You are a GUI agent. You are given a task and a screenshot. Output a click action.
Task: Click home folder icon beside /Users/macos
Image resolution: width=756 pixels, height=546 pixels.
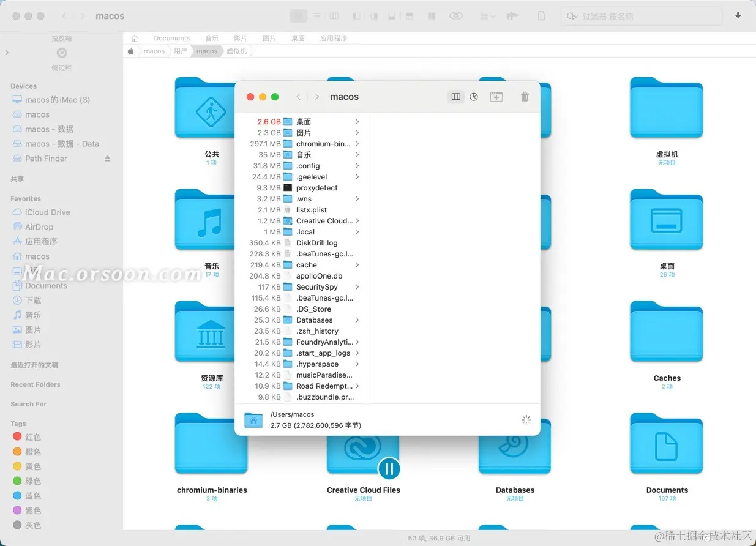[x=253, y=420]
